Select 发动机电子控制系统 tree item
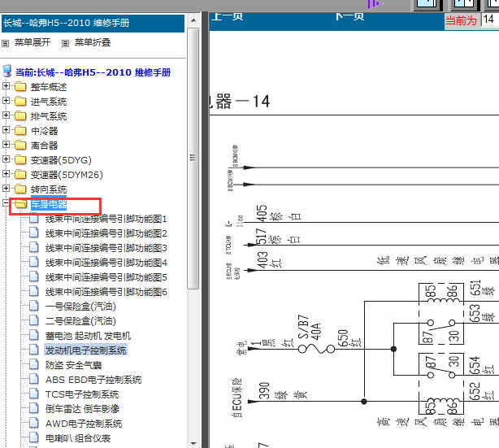The image size is (499, 448). tap(85, 350)
